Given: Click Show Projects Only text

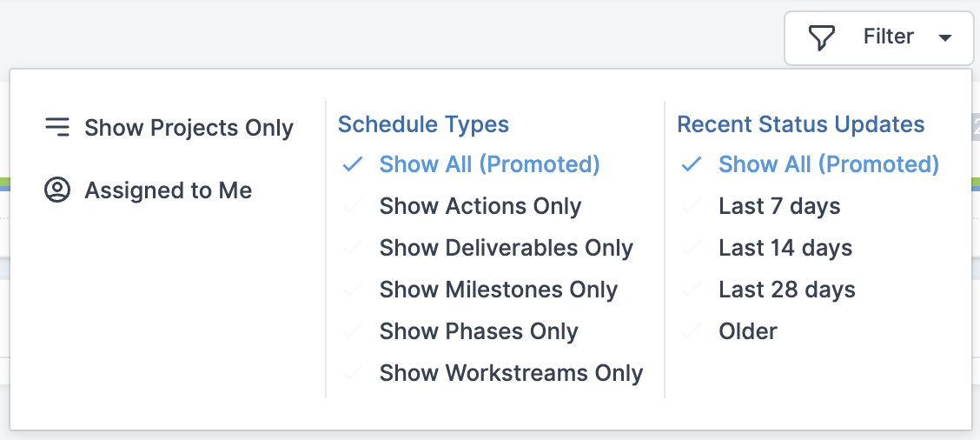Looking at the screenshot, I should (189, 128).
